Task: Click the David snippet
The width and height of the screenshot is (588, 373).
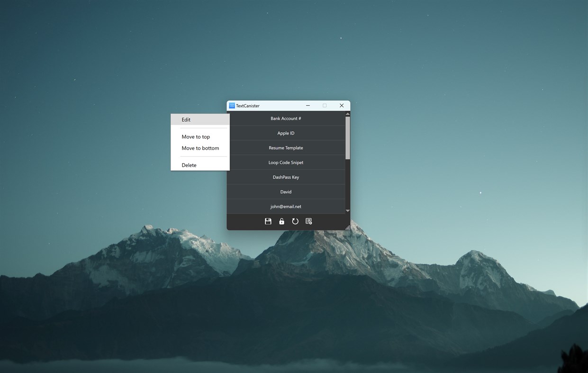Action: tap(286, 191)
